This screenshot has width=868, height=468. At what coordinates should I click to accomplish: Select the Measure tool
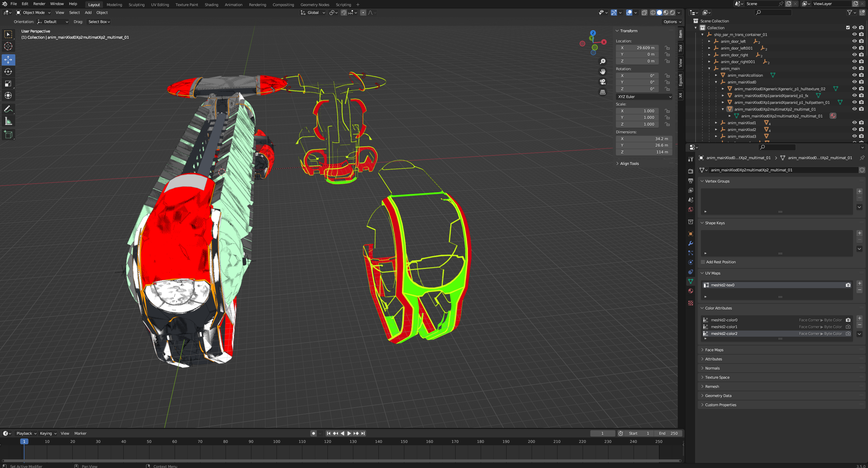click(x=8, y=121)
